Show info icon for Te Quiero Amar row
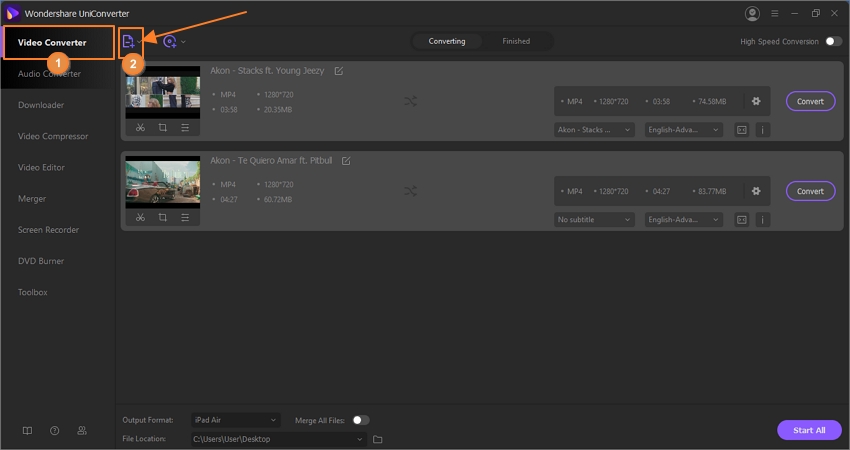 click(763, 220)
